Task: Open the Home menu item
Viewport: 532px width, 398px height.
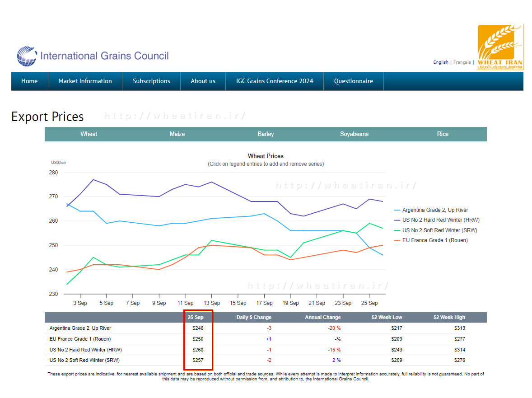Action: pyautogui.click(x=29, y=81)
